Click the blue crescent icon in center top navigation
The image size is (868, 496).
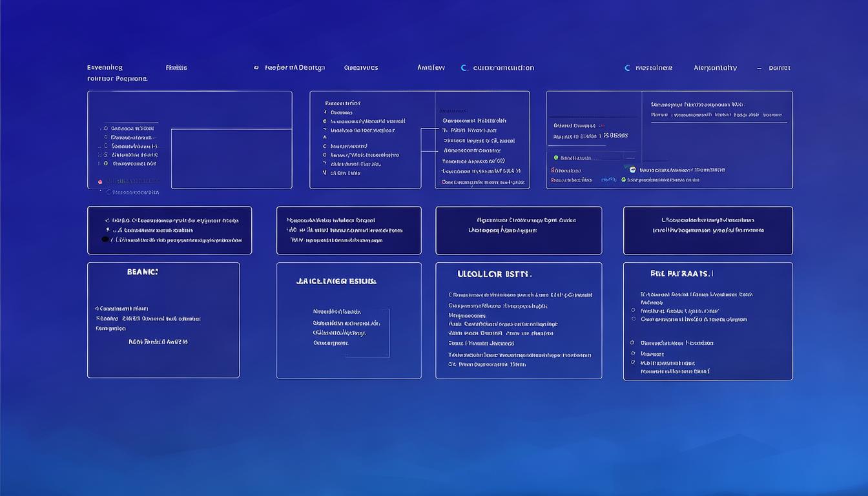464,68
